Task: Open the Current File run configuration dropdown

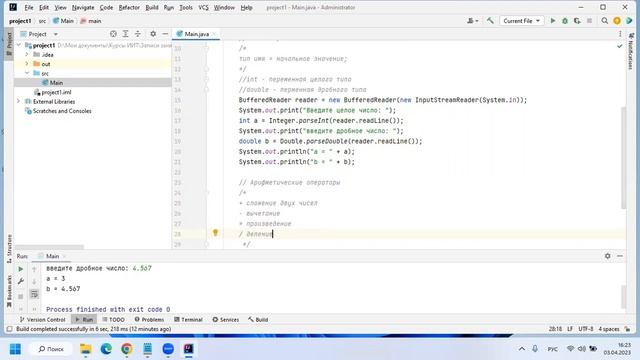Action: (521, 20)
